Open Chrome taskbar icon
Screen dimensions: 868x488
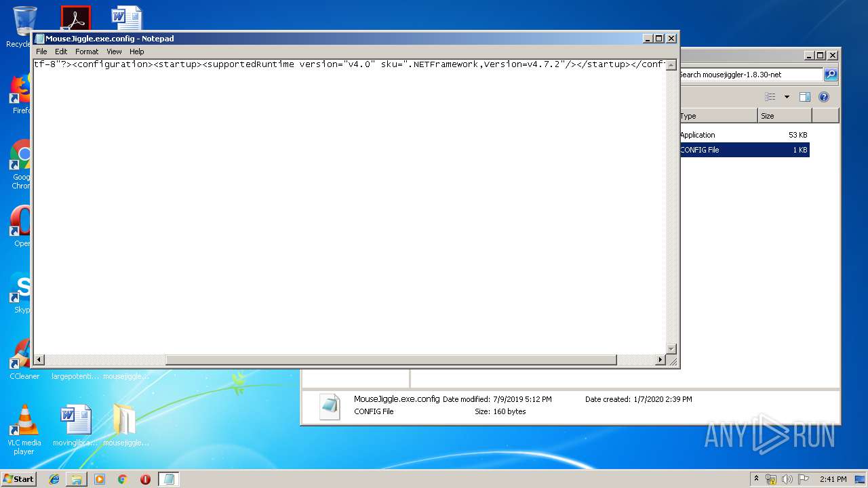click(122, 479)
